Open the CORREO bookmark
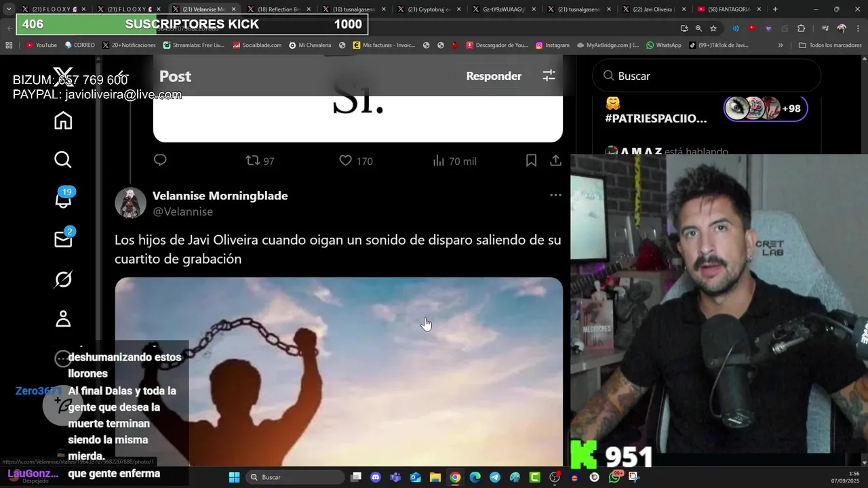The height and width of the screenshot is (488, 868). click(x=79, y=45)
